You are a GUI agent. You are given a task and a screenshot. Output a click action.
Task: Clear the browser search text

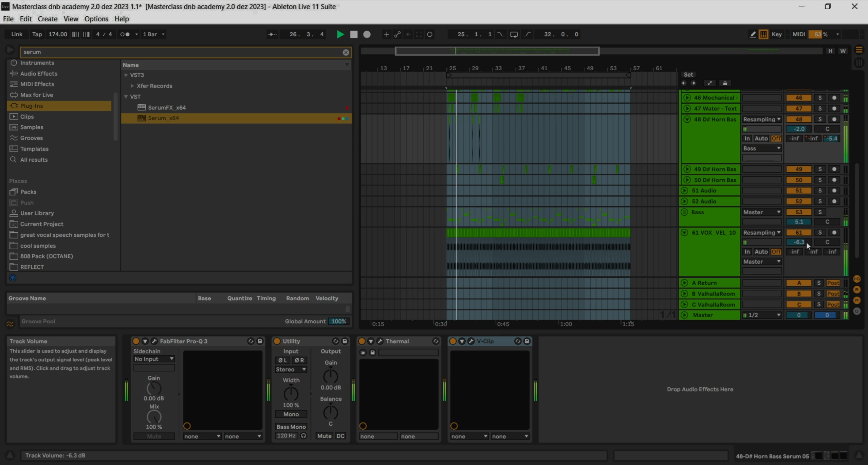click(346, 52)
